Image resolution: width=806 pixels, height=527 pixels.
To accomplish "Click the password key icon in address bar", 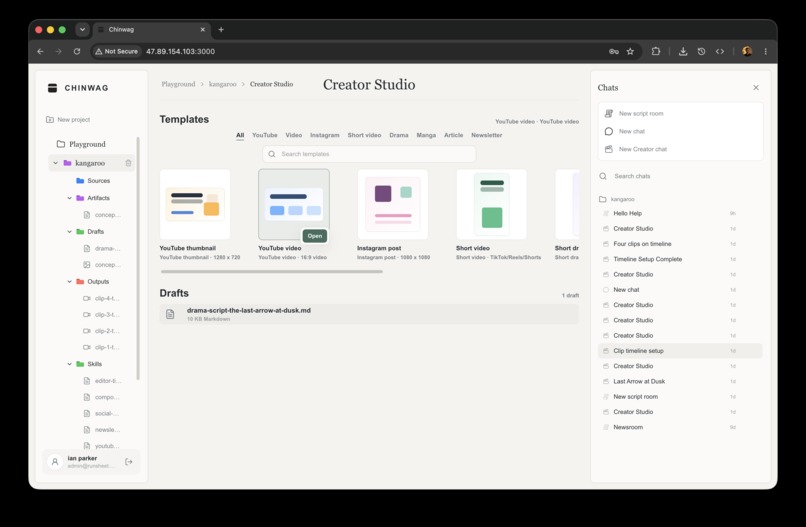I will coord(614,51).
